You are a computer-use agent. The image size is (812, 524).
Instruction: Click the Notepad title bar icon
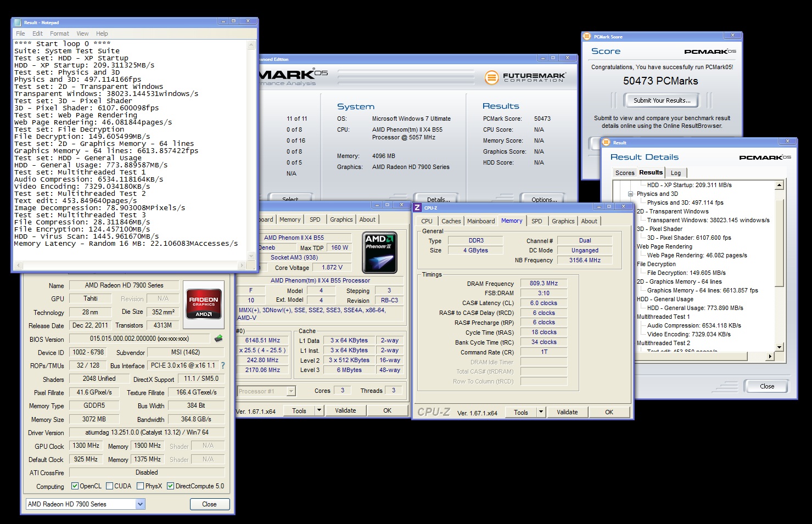[18, 22]
